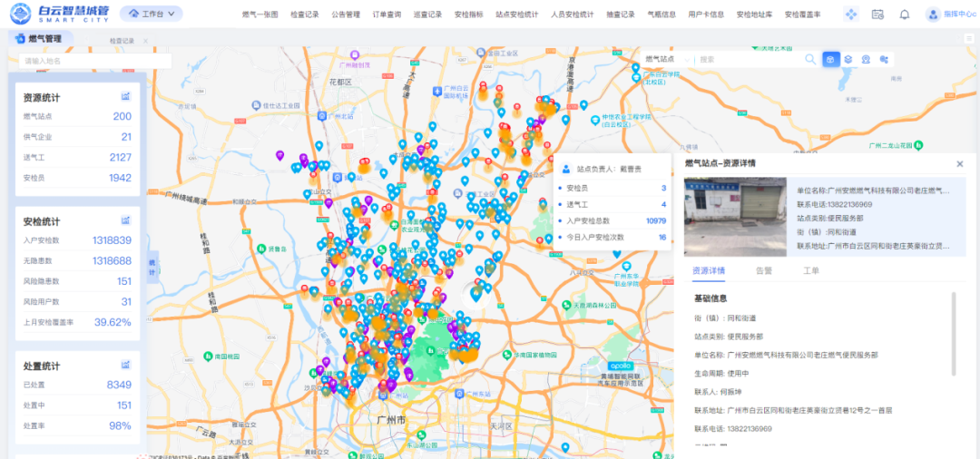The width and height of the screenshot is (980, 459).
Task: Open the calendar schedule icon in header
Action: pyautogui.click(x=877, y=15)
